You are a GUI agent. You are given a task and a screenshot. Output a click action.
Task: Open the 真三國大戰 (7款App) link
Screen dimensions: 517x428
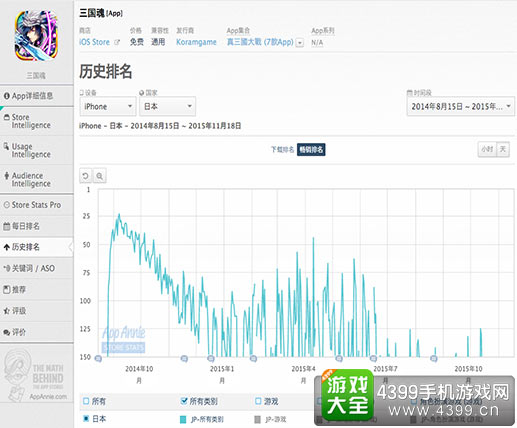pos(260,42)
